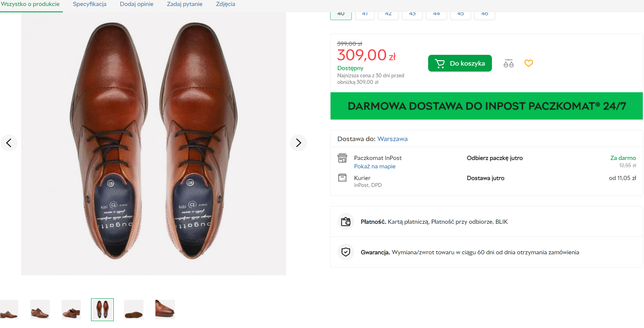The width and height of the screenshot is (644, 328).
Task: Show previous product photo arrow
Action: coord(9,143)
